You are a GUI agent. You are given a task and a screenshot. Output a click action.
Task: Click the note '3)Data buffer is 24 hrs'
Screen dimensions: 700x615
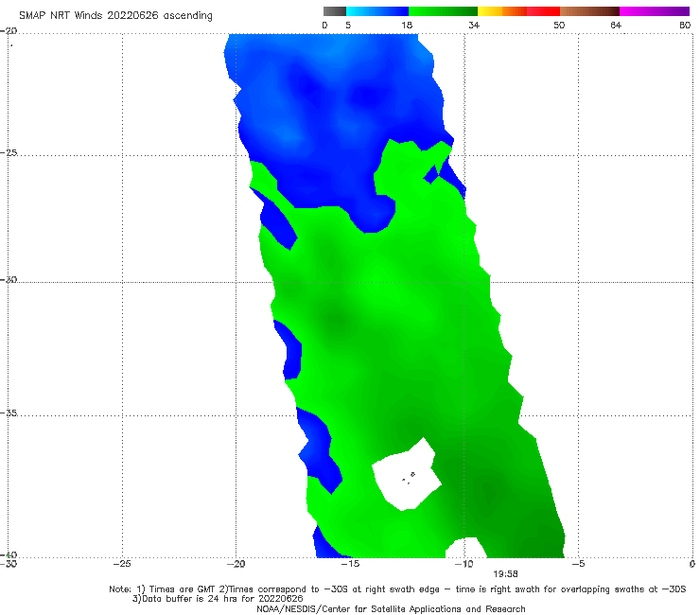(218, 599)
